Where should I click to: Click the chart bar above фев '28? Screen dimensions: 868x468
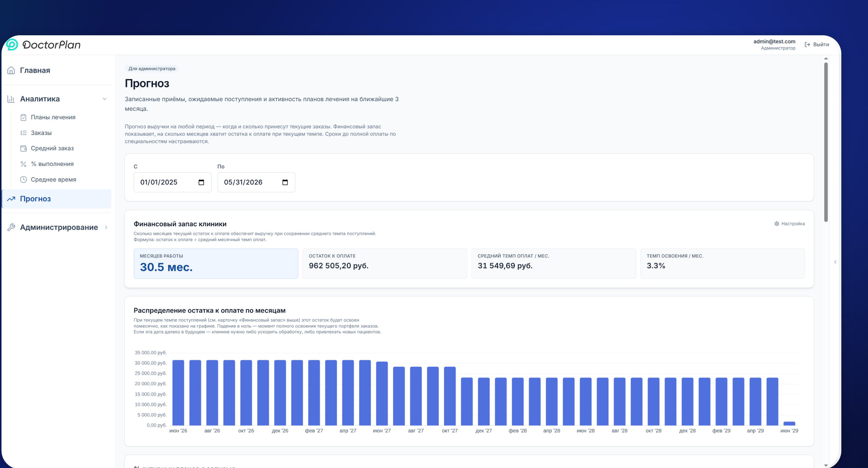pyautogui.click(x=517, y=401)
